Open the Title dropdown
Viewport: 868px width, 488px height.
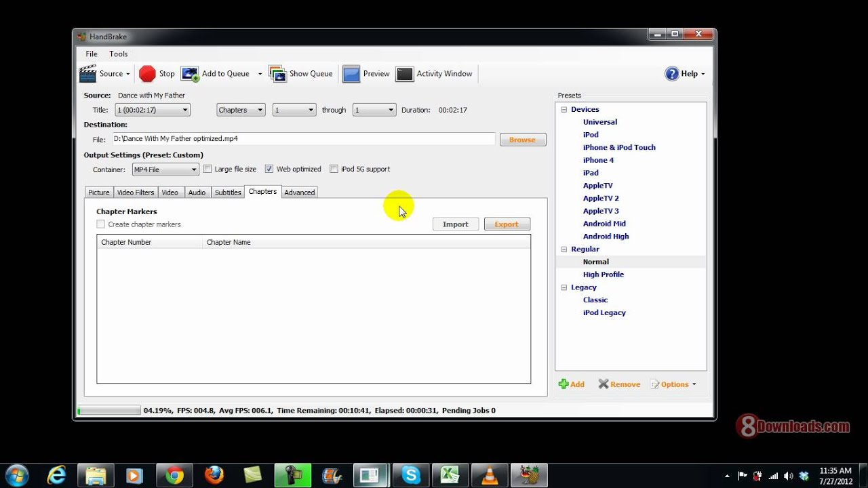click(153, 110)
